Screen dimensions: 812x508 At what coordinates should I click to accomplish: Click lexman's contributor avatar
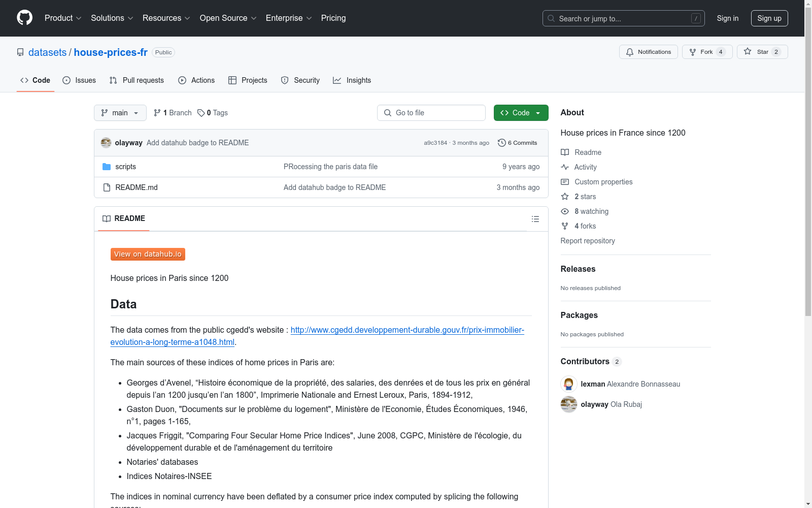569,384
